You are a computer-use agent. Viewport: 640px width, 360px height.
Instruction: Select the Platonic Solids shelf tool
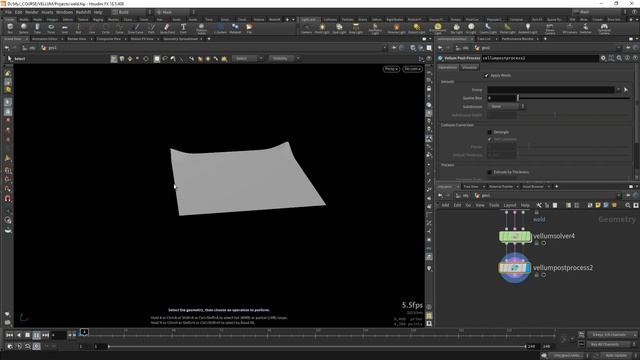click(201, 29)
